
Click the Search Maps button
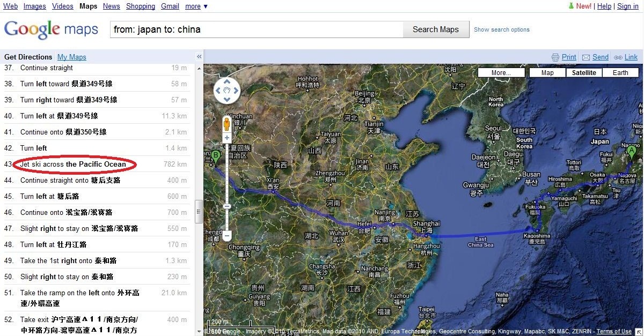point(436,29)
